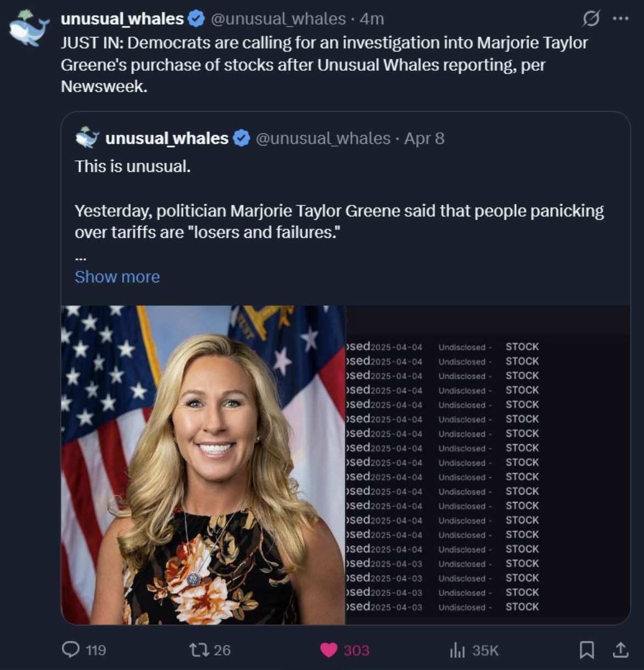The width and height of the screenshot is (644, 670).
Task: Click the @unusual_whales handle in header
Action: [278, 19]
